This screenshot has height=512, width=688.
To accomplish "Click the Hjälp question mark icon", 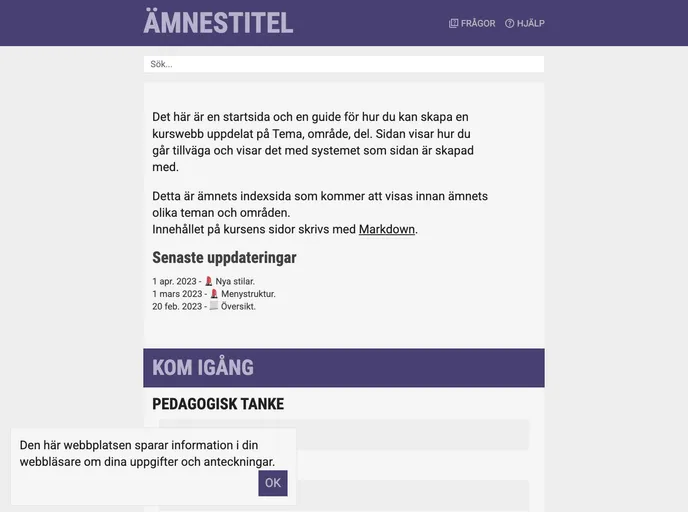I will 509,23.
